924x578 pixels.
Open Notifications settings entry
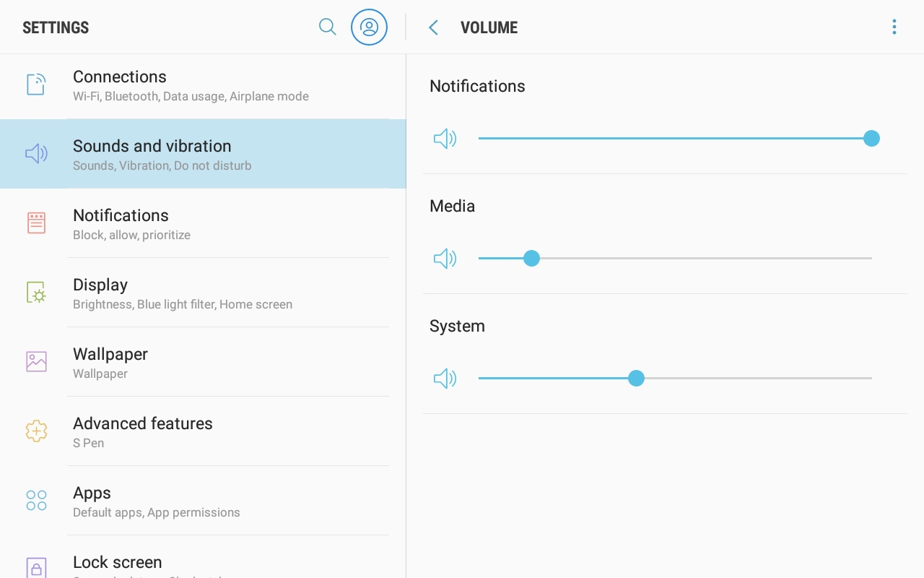click(203, 223)
